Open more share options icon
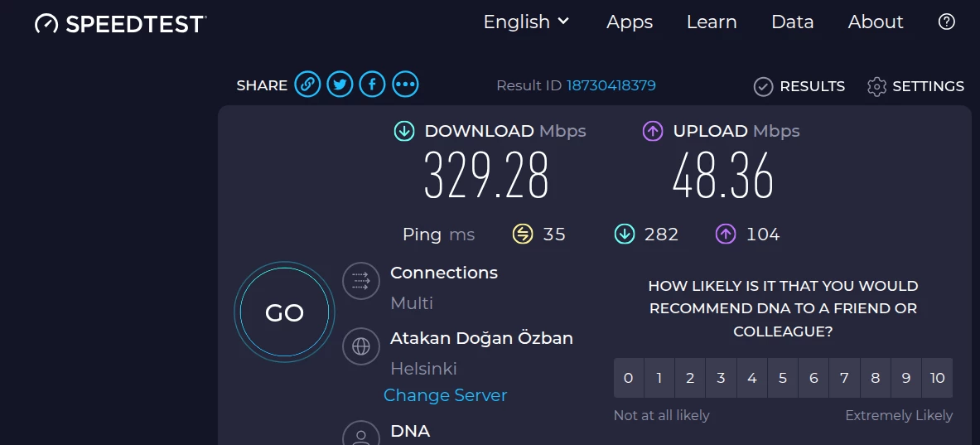This screenshot has height=445, width=980. tap(405, 85)
